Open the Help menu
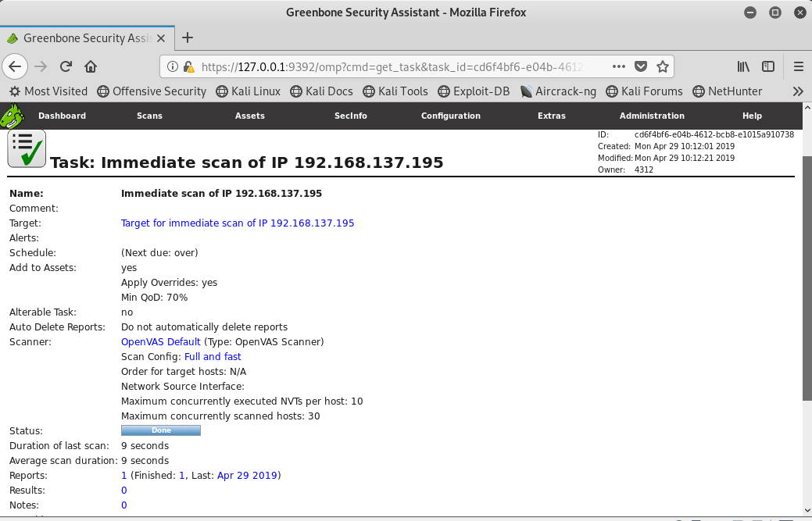The image size is (812, 521). 752,116
